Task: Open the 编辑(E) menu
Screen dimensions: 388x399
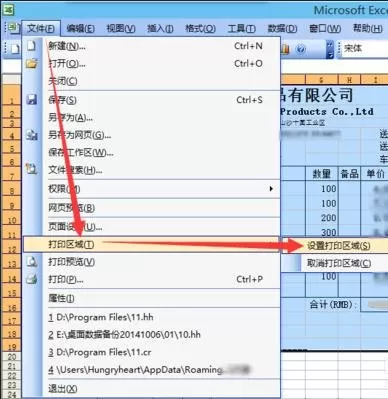Action: coord(80,29)
